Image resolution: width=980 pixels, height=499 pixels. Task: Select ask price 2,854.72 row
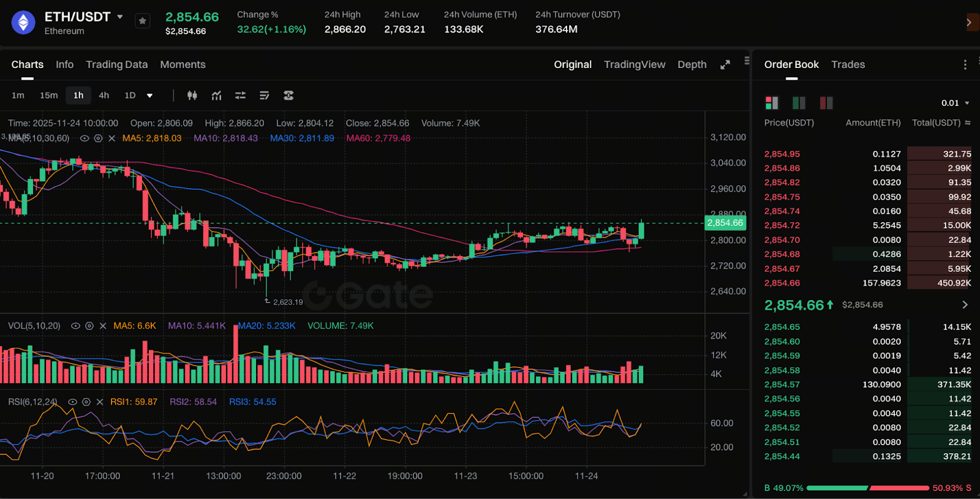coord(867,225)
